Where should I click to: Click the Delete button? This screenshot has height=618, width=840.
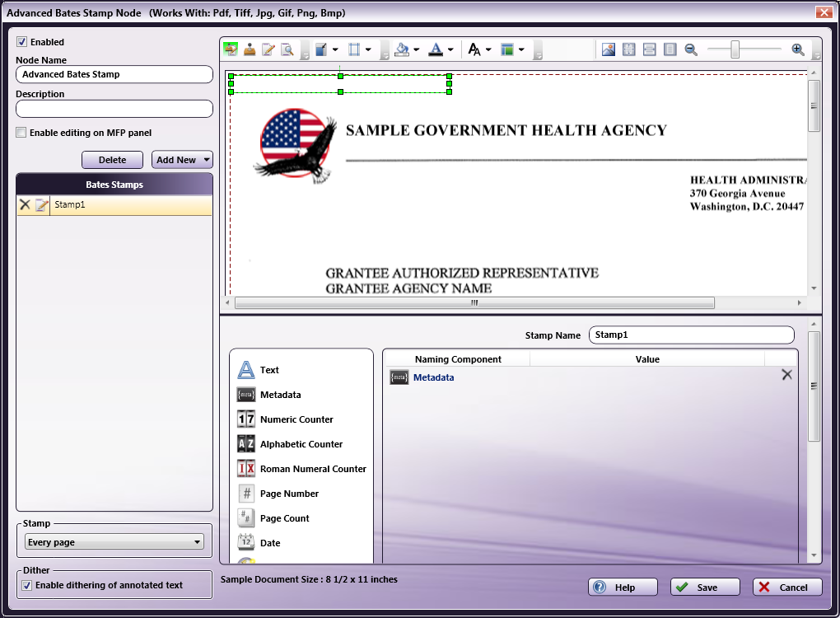pos(113,160)
